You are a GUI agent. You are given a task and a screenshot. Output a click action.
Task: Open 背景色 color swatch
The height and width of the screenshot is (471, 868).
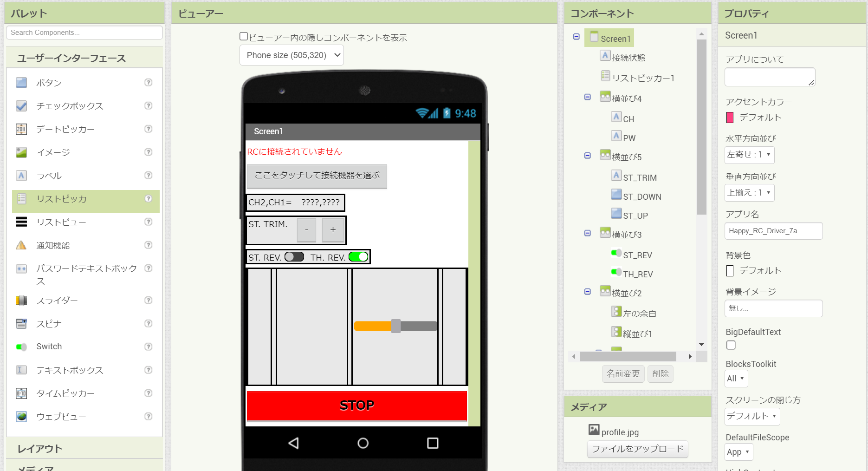click(730, 271)
